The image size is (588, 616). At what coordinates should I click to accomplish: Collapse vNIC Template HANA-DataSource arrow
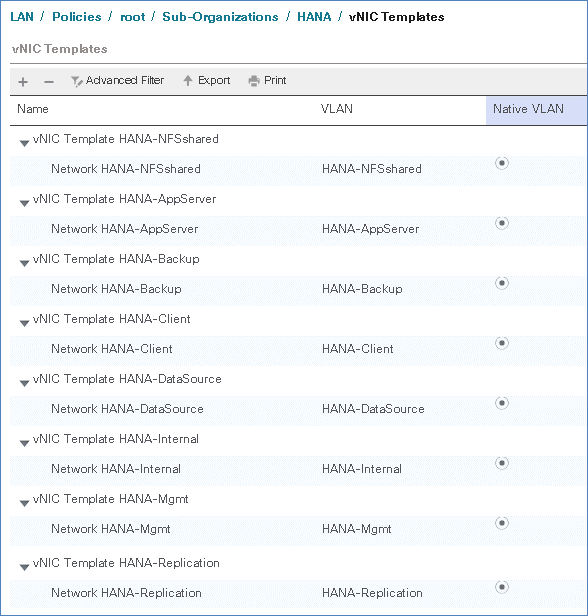tap(24, 383)
